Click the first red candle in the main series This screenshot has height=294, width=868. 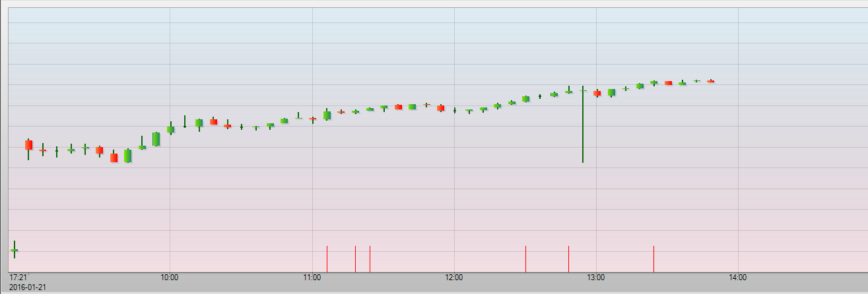[x=28, y=145]
